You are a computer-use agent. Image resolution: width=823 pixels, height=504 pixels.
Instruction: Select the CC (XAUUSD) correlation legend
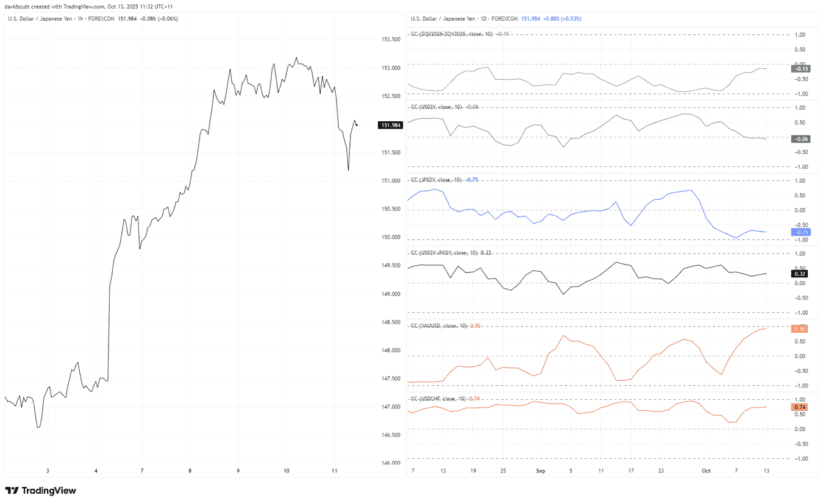445,326
